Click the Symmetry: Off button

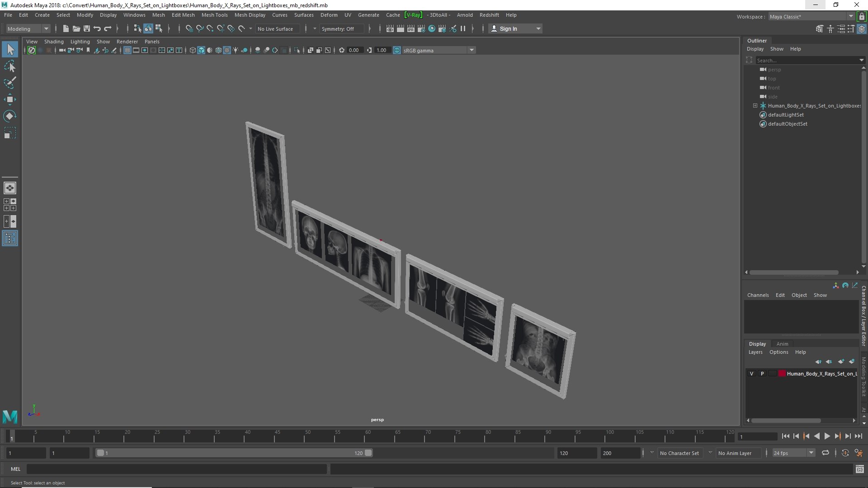[x=341, y=28]
